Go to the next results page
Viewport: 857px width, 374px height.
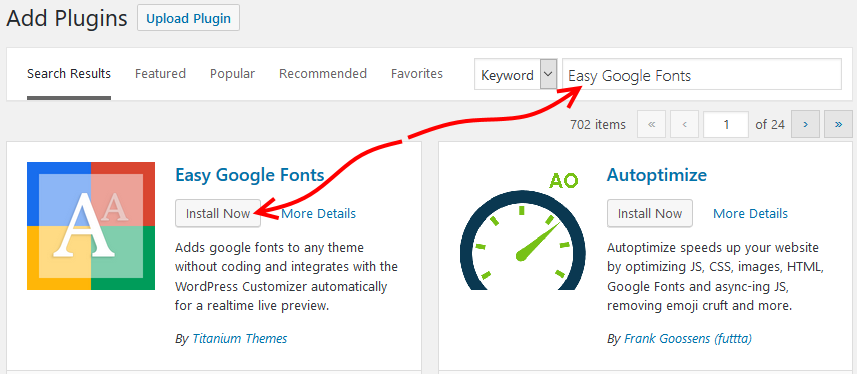pos(805,125)
